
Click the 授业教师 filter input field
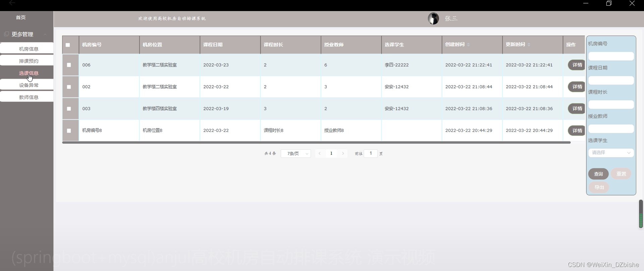click(611, 129)
